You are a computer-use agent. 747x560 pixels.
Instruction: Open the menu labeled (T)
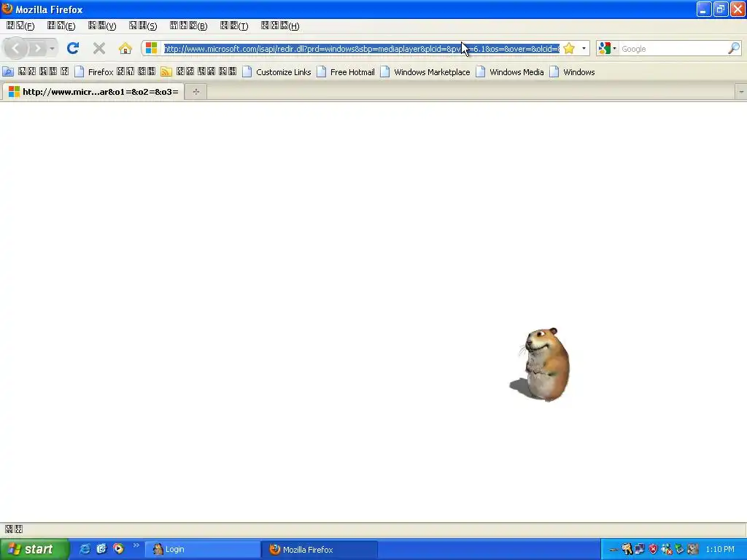[234, 26]
